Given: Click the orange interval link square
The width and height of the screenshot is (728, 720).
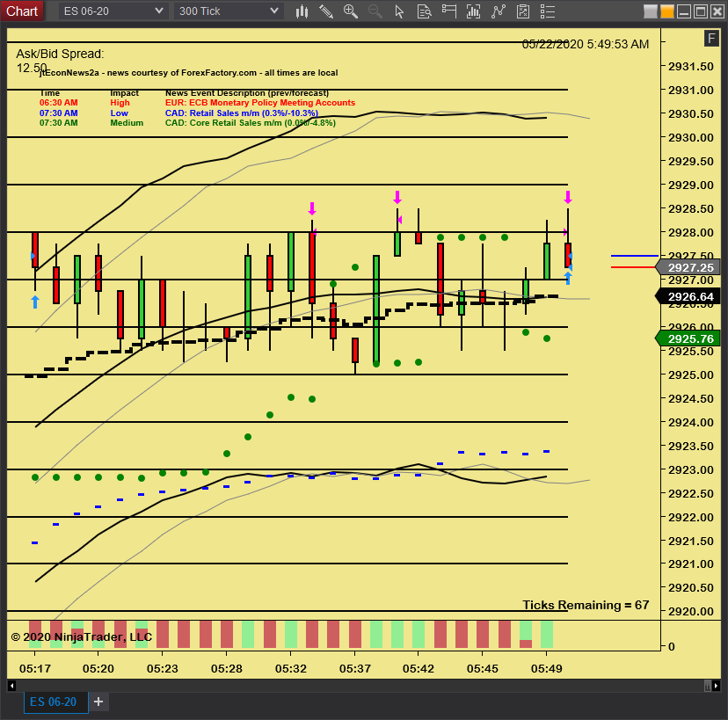Looking at the screenshot, I should [x=667, y=11].
